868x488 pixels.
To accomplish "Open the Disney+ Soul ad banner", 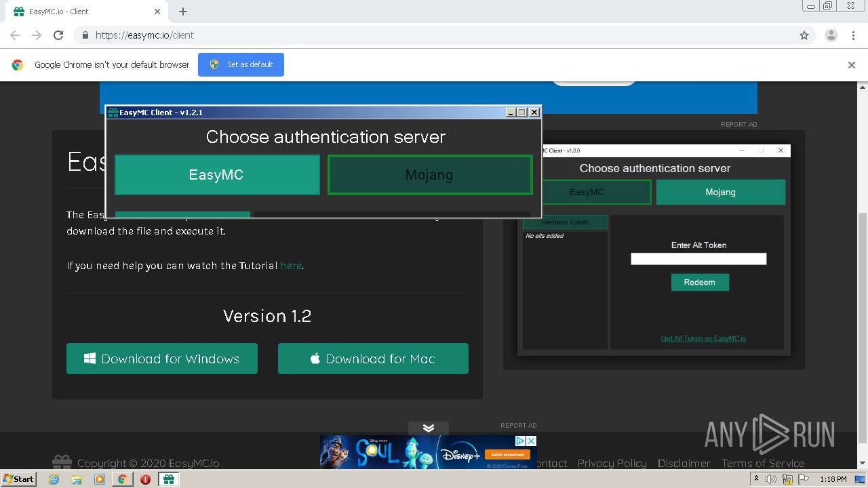I will pyautogui.click(x=429, y=451).
